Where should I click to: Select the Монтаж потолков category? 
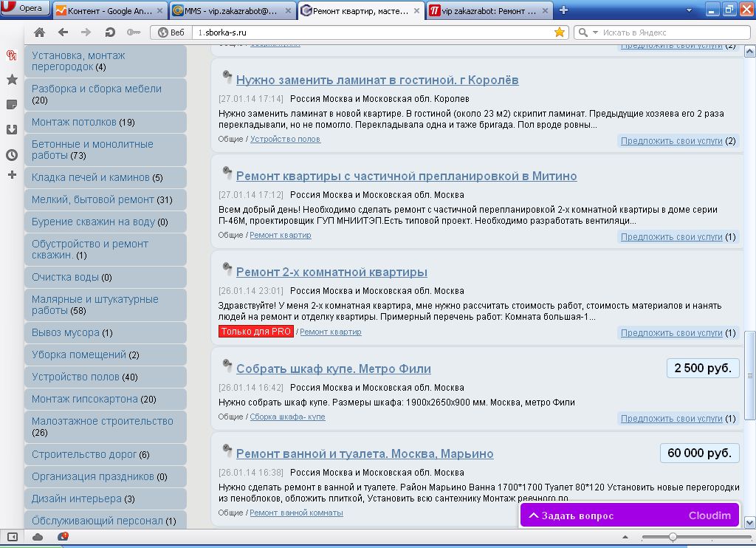74,122
